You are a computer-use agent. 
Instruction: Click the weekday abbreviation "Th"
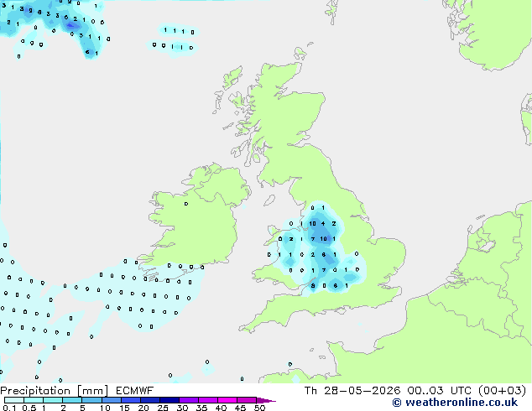pyautogui.click(x=310, y=391)
